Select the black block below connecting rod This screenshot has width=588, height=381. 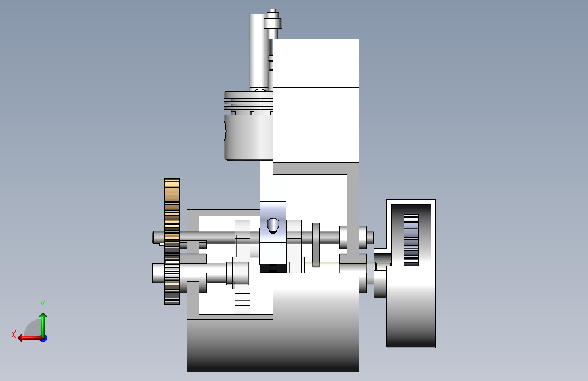tap(273, 268)
